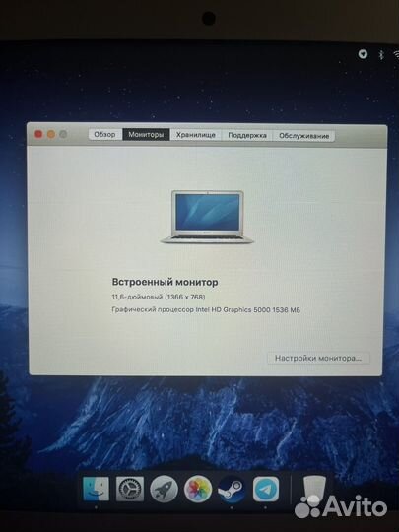
Task: Open the Обзор tab
Action: (104, 134)
